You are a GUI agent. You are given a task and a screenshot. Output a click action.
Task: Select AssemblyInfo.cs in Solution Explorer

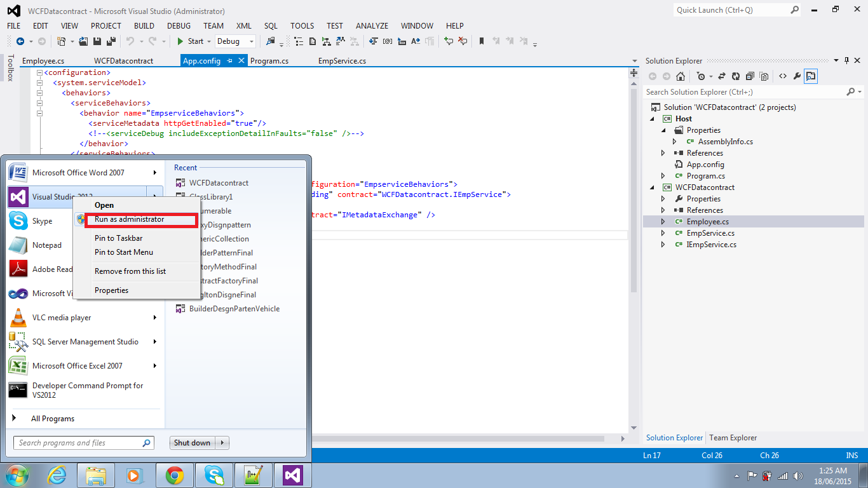[x=726, y=142]
